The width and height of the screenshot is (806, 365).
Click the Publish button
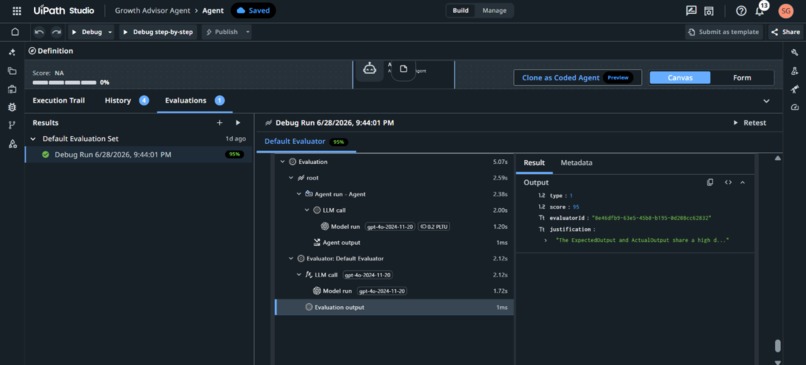coord(222,32)
